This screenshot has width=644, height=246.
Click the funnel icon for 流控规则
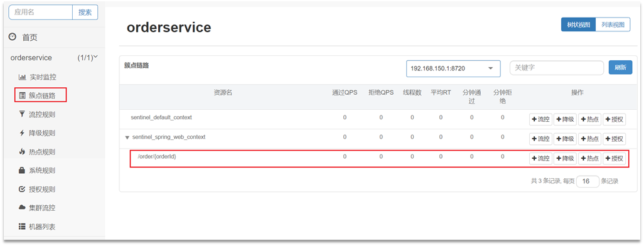pos(22,114)
